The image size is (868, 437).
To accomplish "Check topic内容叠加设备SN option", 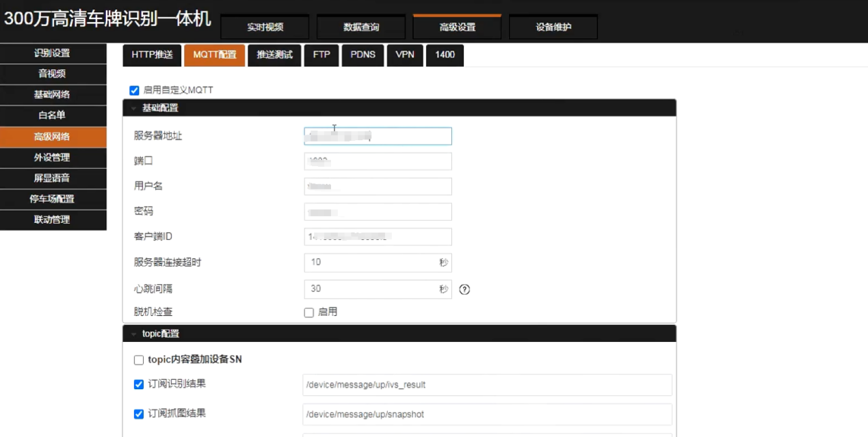I will tap(139, 360).
